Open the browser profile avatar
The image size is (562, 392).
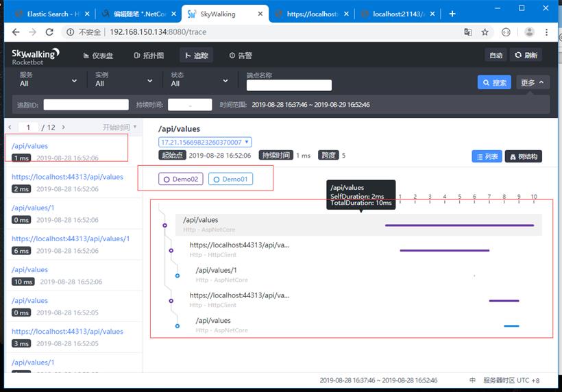click(x=529, y=32)
